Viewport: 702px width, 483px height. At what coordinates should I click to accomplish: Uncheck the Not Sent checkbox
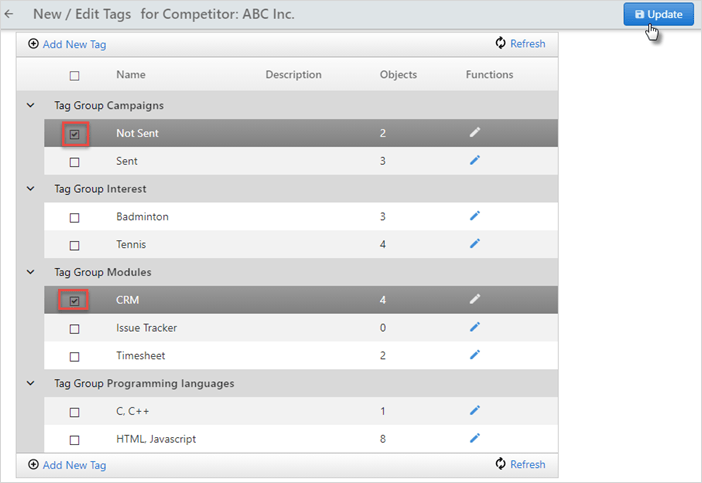75,134
